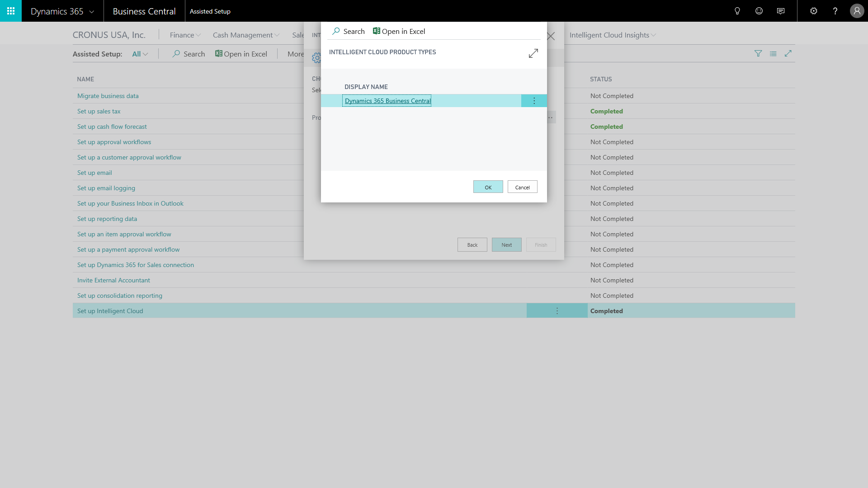868x488 pixels.
Task: Open the chat messages icon
Action: pyautogui.click(x=781, y=11)
